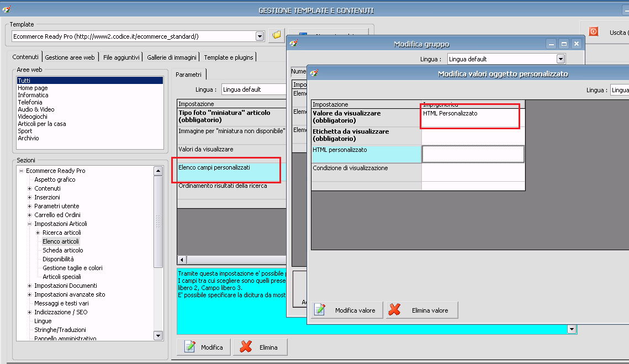
Task: Open the Lingua default combo in Parametri
Action: (253, 89)
